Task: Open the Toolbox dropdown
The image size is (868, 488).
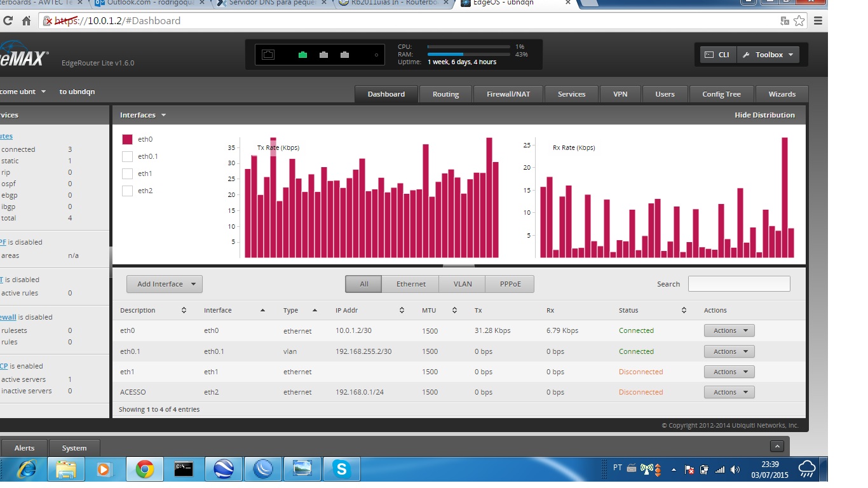Action: [769, 55]
